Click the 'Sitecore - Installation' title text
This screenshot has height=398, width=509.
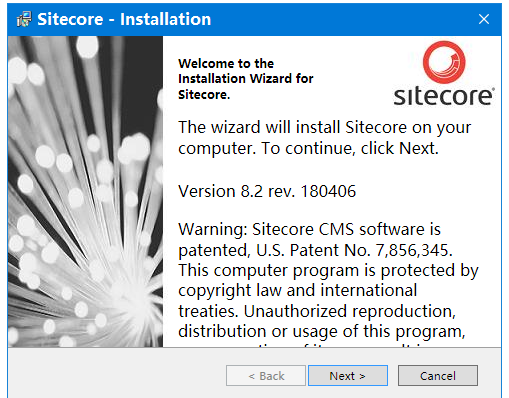124,19
